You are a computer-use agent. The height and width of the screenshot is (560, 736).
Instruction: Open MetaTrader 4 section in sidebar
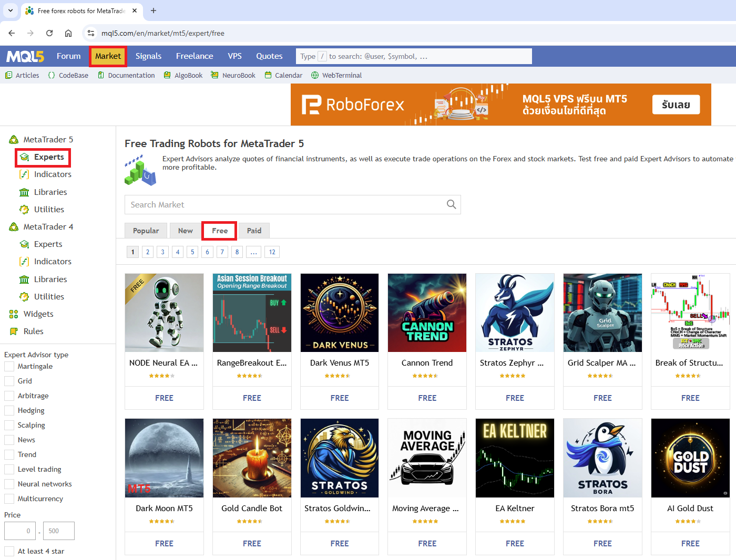(48, 227)
